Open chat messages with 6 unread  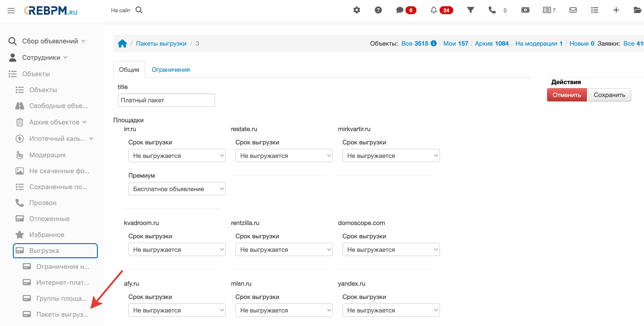(x=406, y=10)
